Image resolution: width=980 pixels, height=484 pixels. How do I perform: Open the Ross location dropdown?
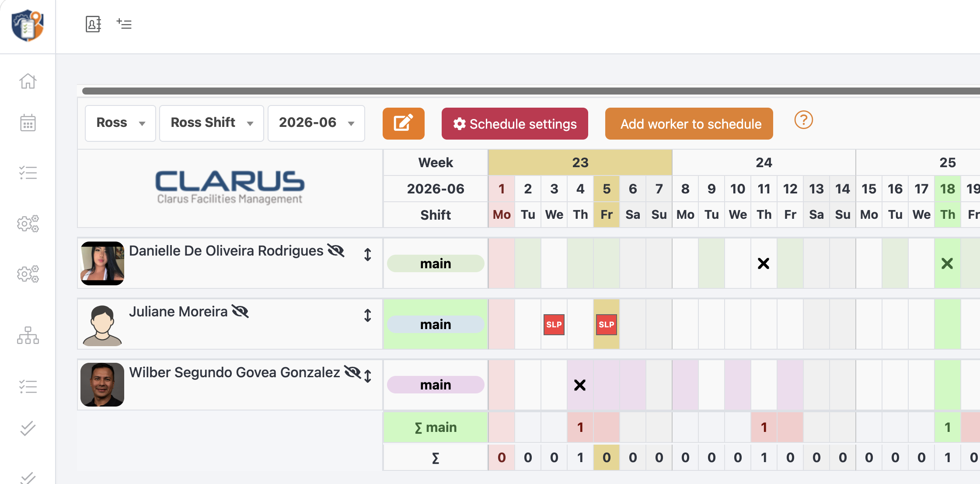click(x=120, y=123)
